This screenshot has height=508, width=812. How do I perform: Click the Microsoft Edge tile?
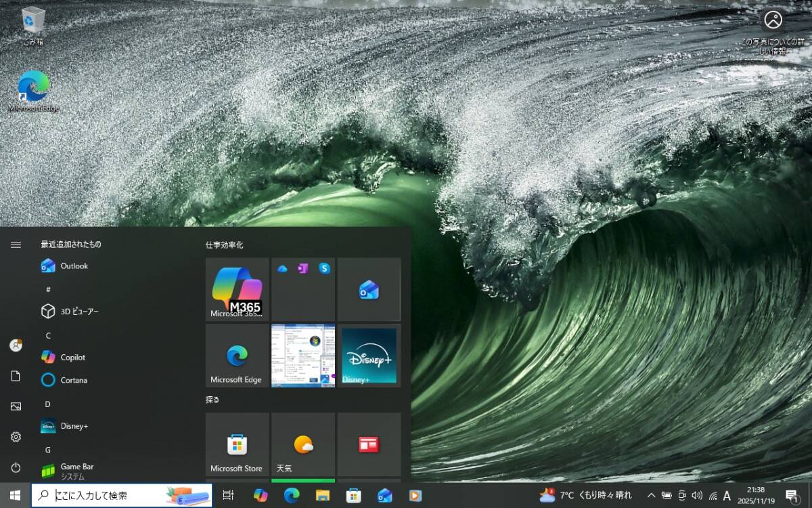click(x=237, y=356)
